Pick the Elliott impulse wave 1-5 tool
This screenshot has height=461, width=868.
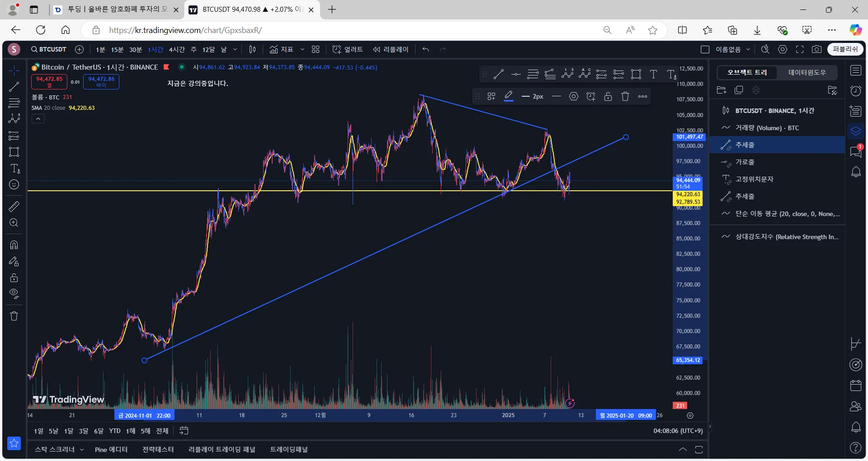point(567,74)
